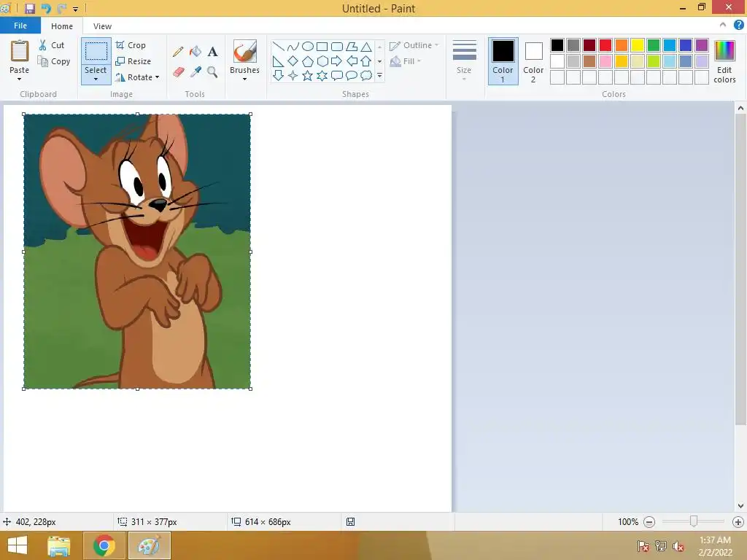Click the Cut button
Viewport: 747px width, 560px height.
click(x=52, y=45)
